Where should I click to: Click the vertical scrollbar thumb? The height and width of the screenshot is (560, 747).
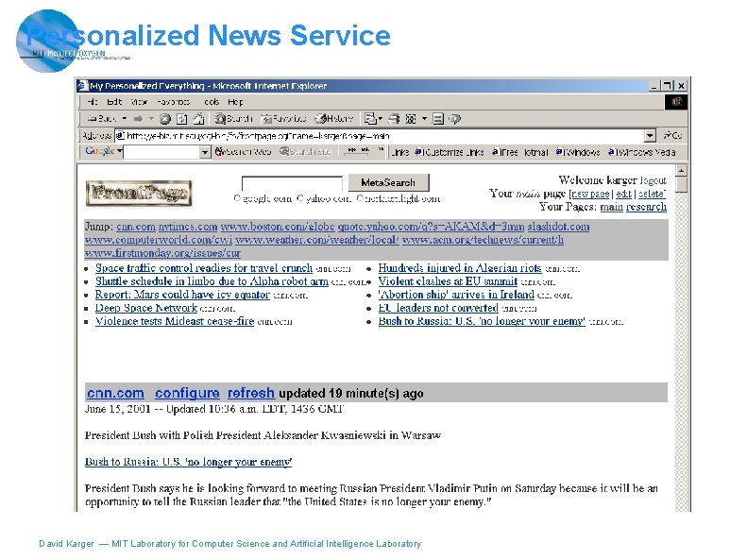[682, 185]
